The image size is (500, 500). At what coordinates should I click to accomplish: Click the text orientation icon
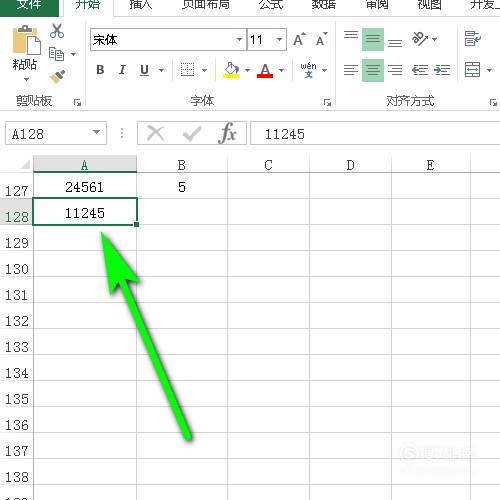coord(420,39)
